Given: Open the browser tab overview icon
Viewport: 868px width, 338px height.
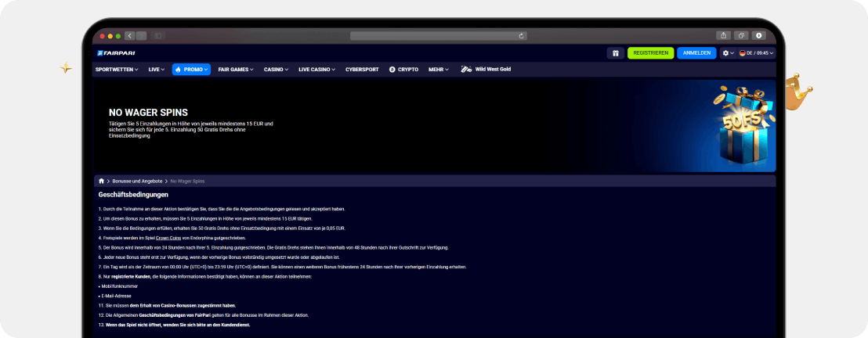Looking at the screenshot, I should (741, 35).
